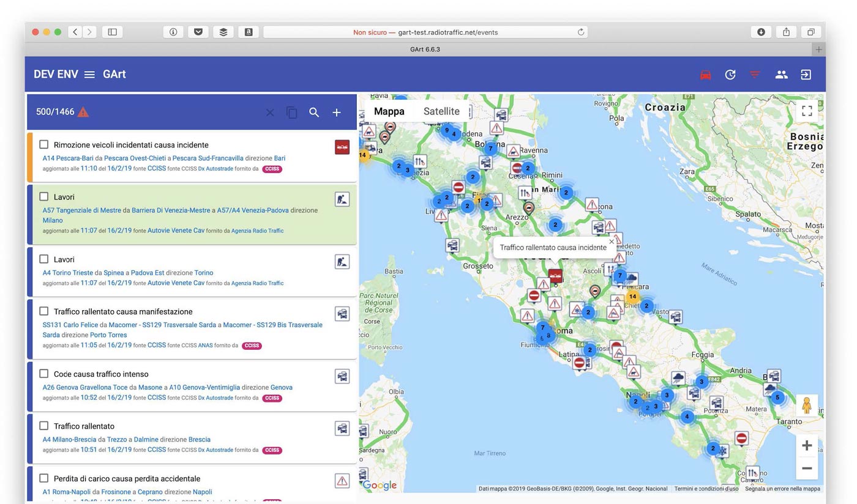
Task: Zoom out on the map
Action: pos(807,469)
